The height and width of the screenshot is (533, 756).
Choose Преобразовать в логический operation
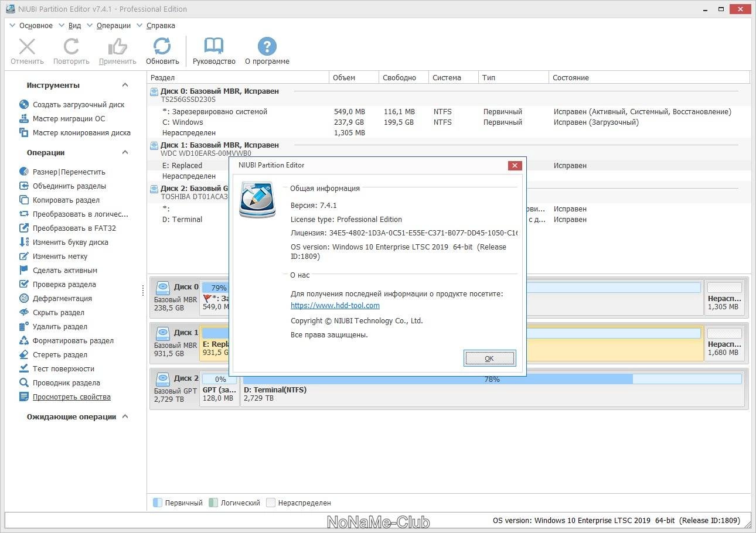80,214
